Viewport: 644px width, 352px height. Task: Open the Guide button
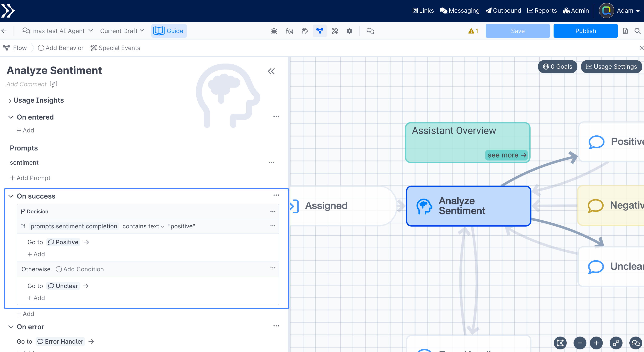pyautogui.click(x=169, y=31)
